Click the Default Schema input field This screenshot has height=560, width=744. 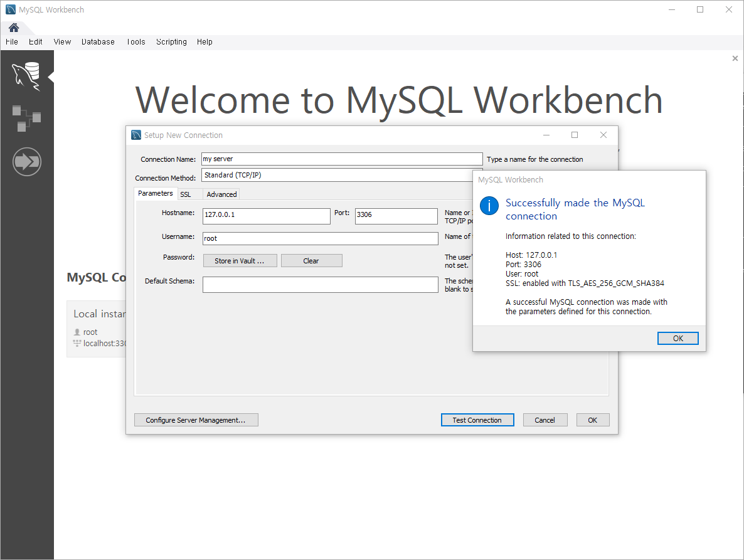point(321,285)
